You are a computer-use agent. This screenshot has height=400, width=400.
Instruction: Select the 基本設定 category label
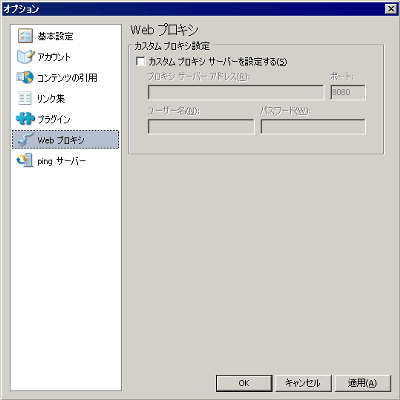click(55, 36)
